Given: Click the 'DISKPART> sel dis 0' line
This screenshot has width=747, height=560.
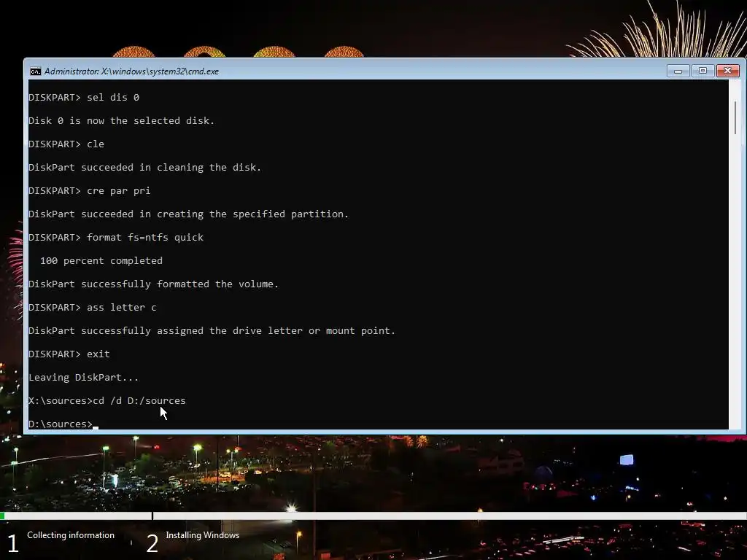Looking at the screenshot, I should pos(84,98).
